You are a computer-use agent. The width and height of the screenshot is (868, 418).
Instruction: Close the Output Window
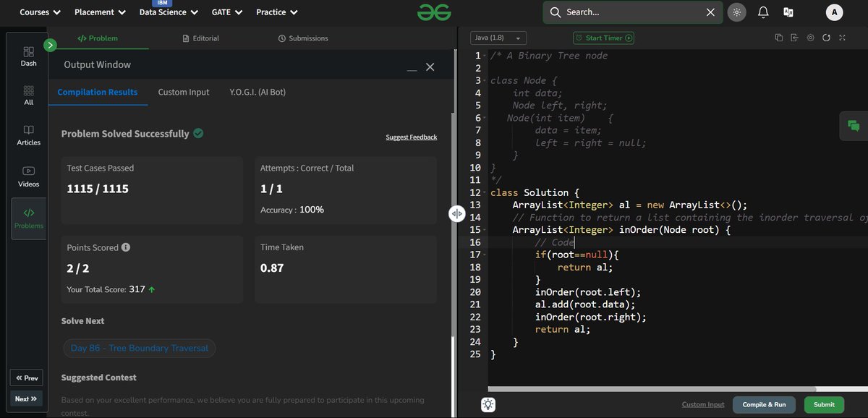point(430,67)
